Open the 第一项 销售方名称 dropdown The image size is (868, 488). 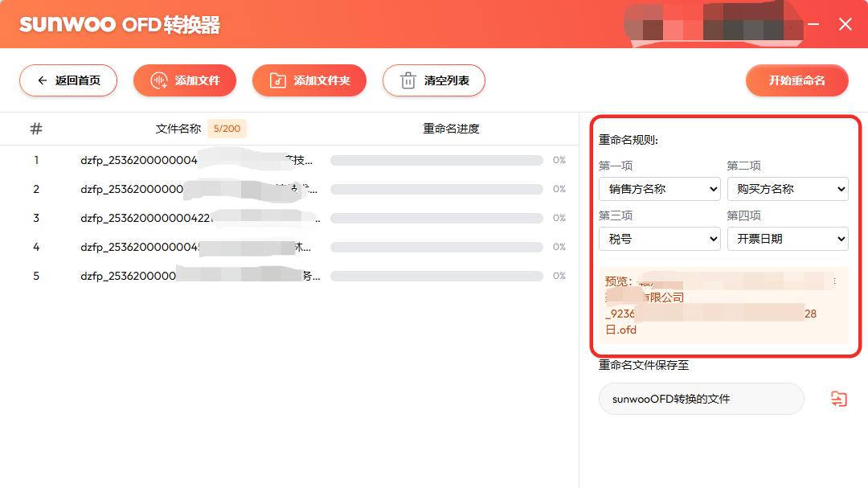pyautogui.click(x=659, y=189)
